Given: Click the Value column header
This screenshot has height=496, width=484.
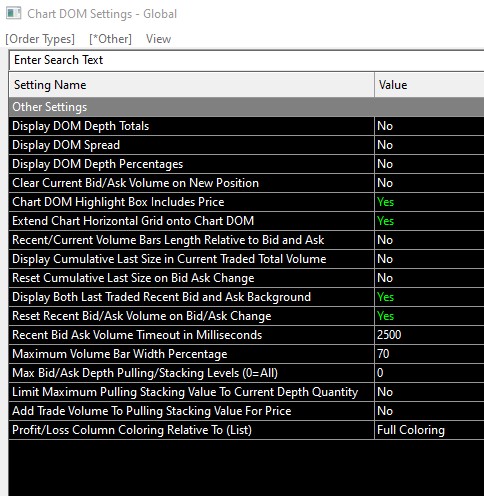Looking at the screenshot, I should pos(429,85).
